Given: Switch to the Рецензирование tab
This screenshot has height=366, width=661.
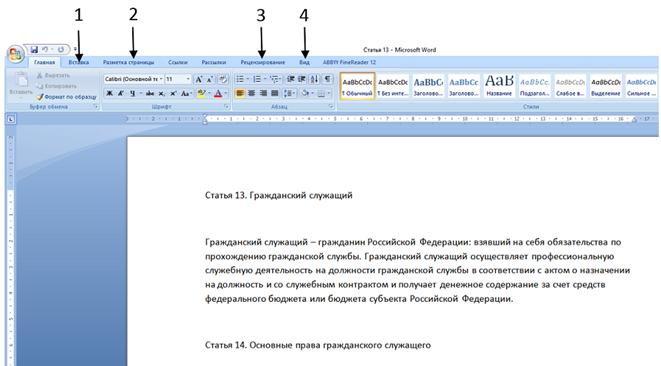Looking at the screenshot, I should [x=263, y=62].
